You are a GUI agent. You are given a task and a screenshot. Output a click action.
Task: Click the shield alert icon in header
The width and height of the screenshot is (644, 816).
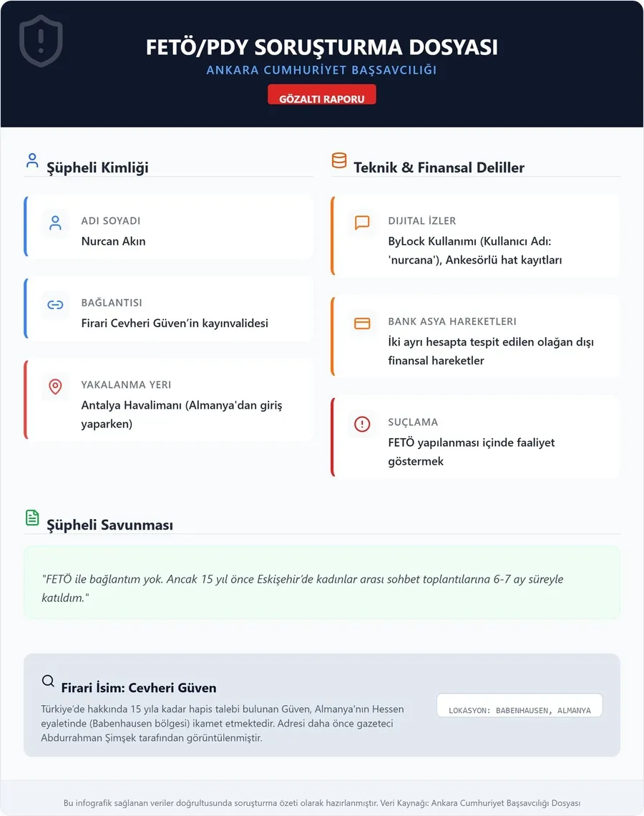point(41,41)
